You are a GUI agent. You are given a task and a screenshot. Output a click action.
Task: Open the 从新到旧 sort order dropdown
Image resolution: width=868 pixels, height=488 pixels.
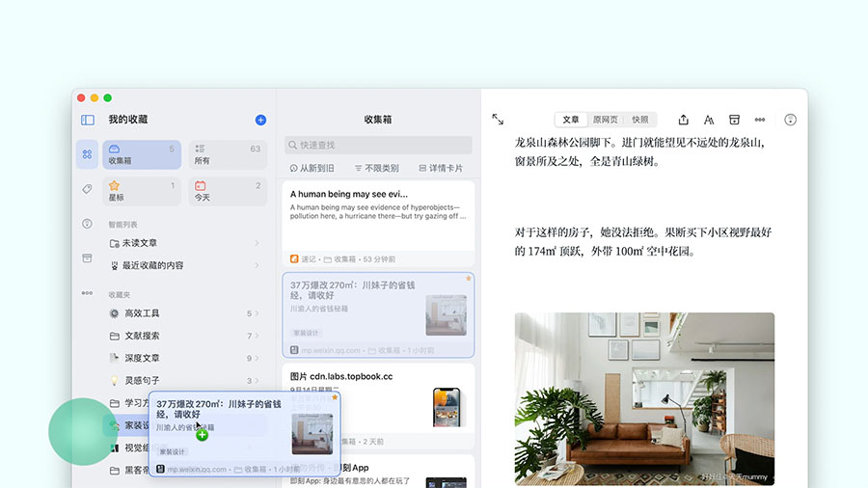(312, 168)
